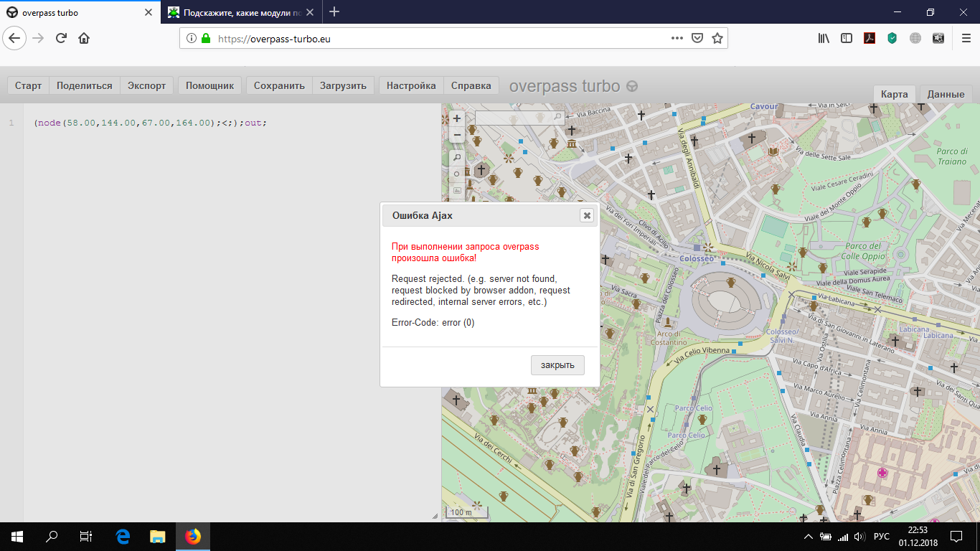This screenshot has height=551, width=980.
Task: Zoom out with the map minus button
Action: [x=457, y=135]
